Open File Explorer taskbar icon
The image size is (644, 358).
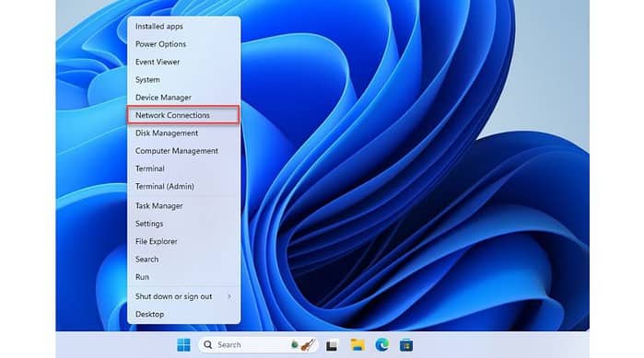click(x=357, y=345)
